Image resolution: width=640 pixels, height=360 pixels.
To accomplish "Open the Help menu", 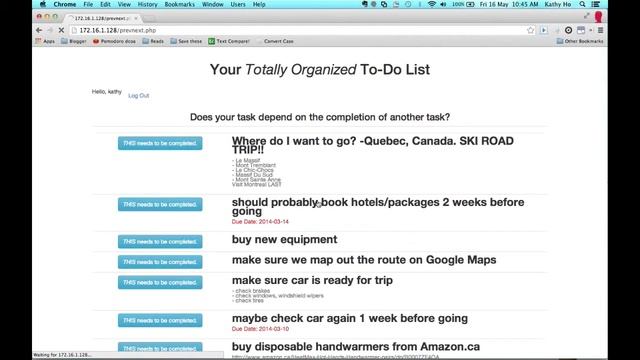I will [259, 4].
